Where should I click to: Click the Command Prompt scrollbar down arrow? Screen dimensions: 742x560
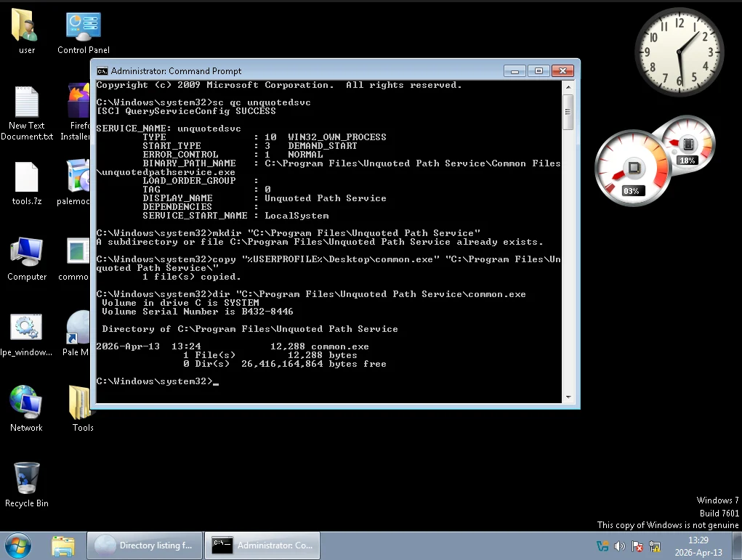point(568,397)
